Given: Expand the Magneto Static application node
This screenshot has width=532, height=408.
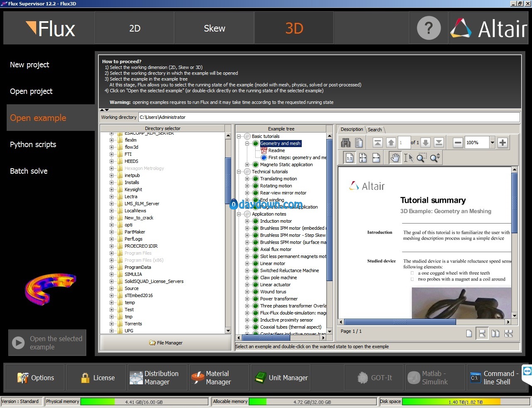Looking at the screenshot, I should pos(247,165).
